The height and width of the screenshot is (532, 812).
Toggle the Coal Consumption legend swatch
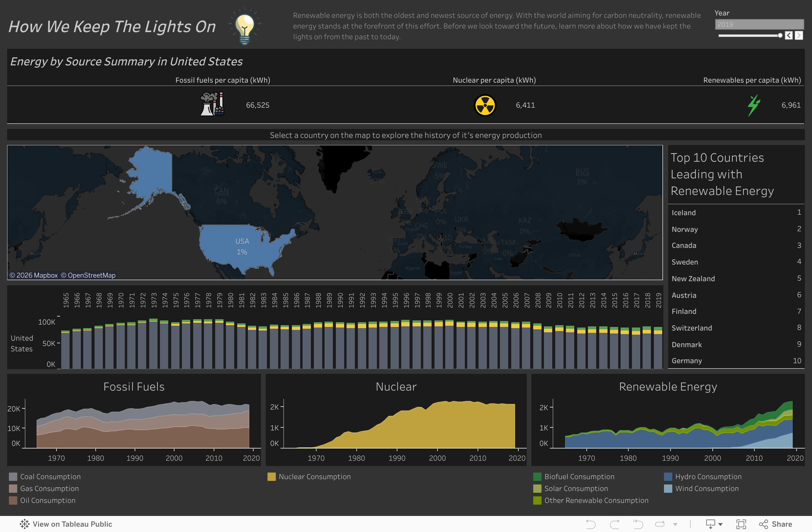point(13,476)
